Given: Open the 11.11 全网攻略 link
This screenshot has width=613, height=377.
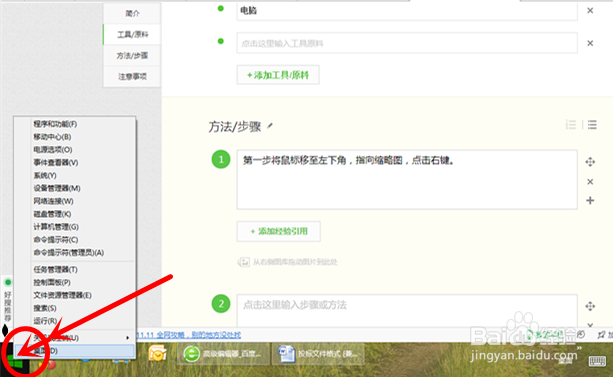Looking at the screenshot, I should 189,335.
